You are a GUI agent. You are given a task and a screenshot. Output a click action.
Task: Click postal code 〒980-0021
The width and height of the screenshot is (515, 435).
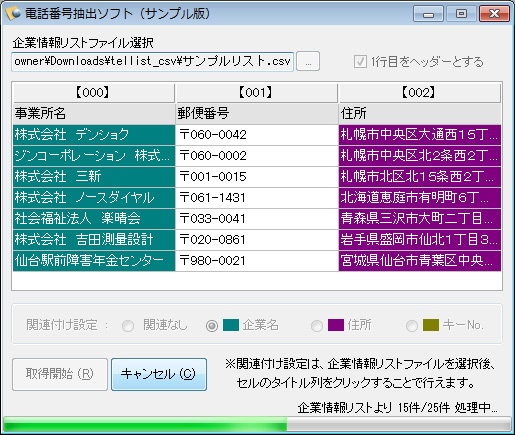(x=257, y=261)
